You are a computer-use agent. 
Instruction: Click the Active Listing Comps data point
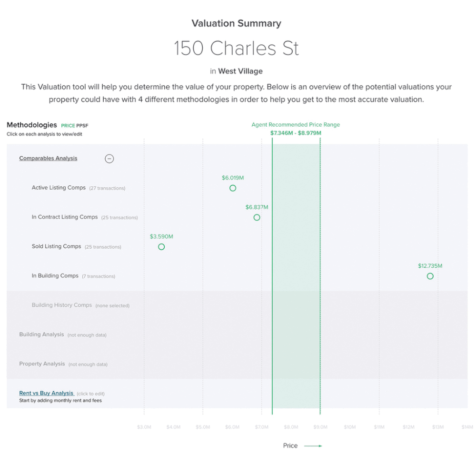click(233, 188)
